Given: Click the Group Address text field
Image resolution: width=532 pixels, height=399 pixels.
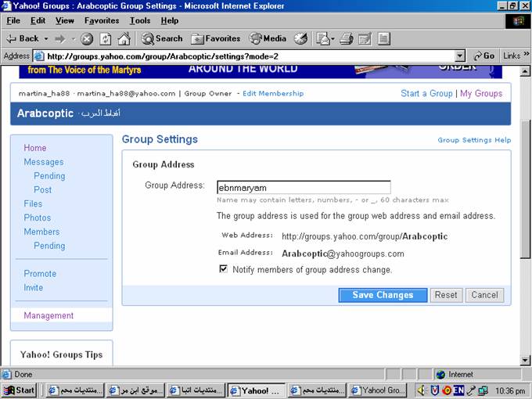Looking at the screenshot, I should (304, 187).
